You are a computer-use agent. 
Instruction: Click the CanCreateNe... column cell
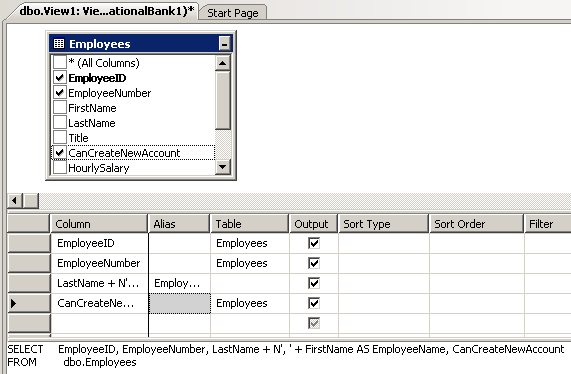point(99,303)
